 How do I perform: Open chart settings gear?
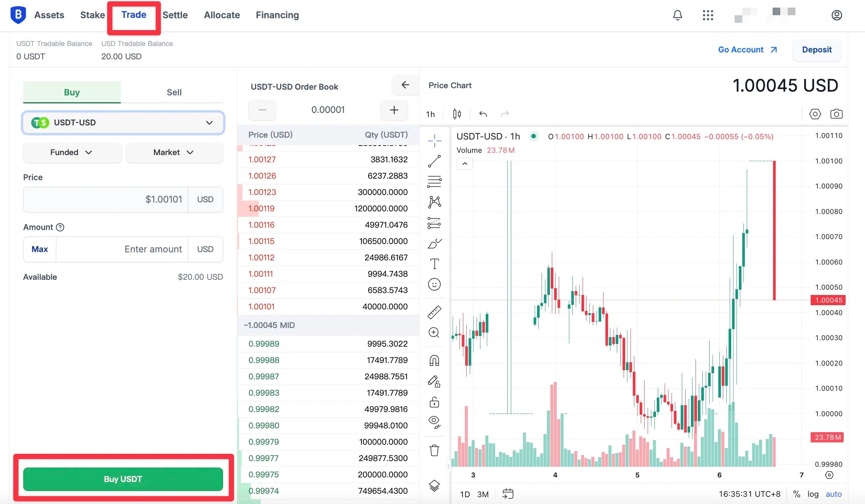(x=815, y=114)
